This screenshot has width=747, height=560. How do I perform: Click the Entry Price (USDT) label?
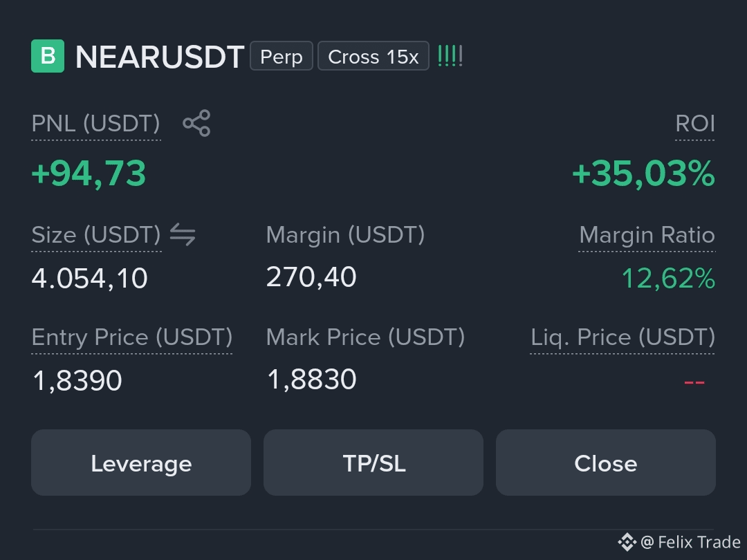tap(132, 337)
